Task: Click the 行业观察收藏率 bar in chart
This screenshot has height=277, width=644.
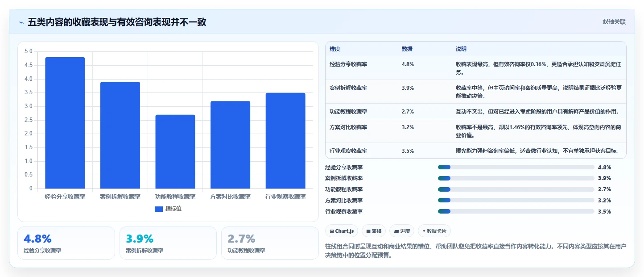Action: pyautogui.click(x=285, y=141)
